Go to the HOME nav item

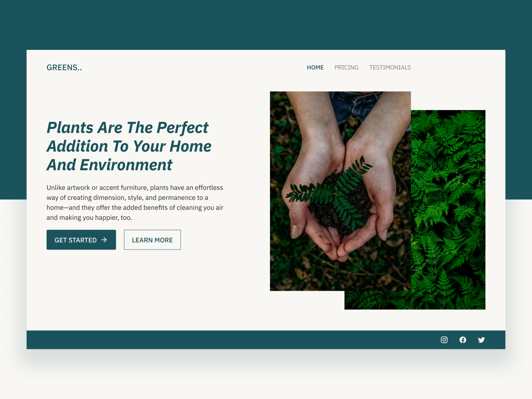pyautogui.click(x=315, y=68)
